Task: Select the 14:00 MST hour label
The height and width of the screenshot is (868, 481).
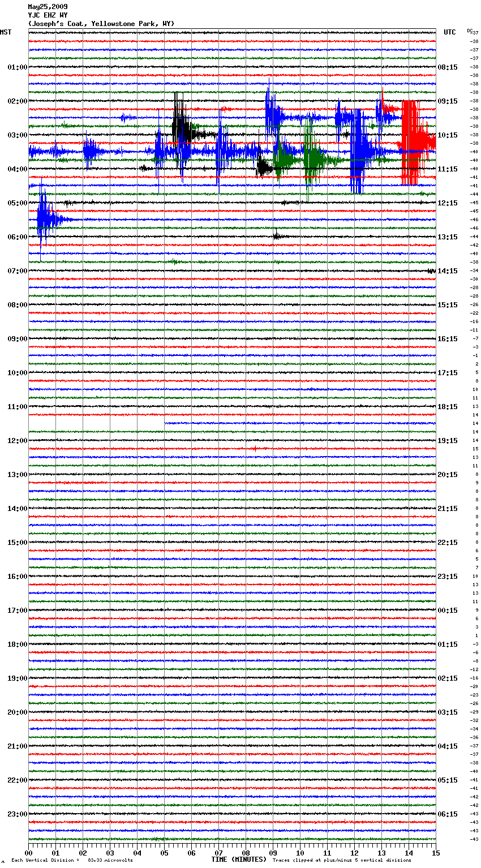Action: click(x=18, y=509)
